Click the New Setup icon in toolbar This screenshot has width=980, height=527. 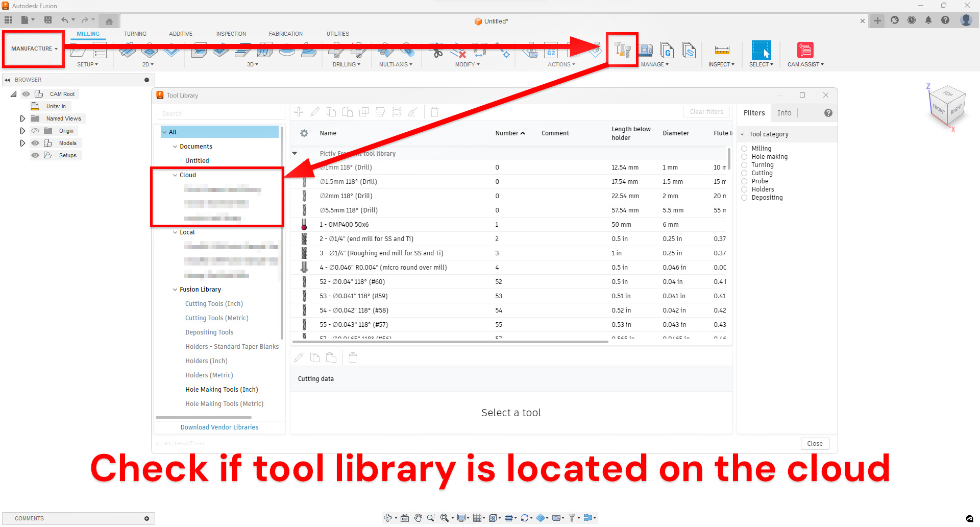pos(78,51)
